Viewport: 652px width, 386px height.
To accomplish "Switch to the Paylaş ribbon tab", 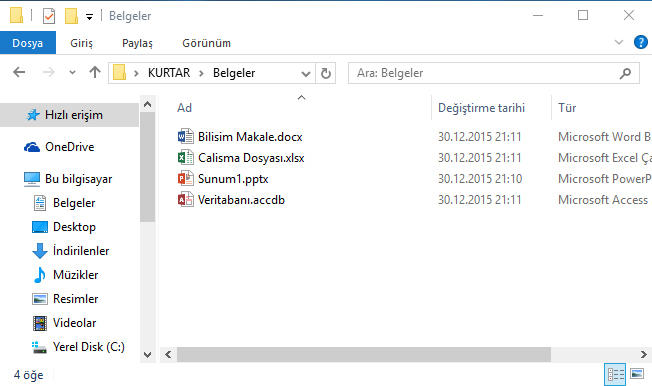I will pyautogui.click(x=137, y=43).
